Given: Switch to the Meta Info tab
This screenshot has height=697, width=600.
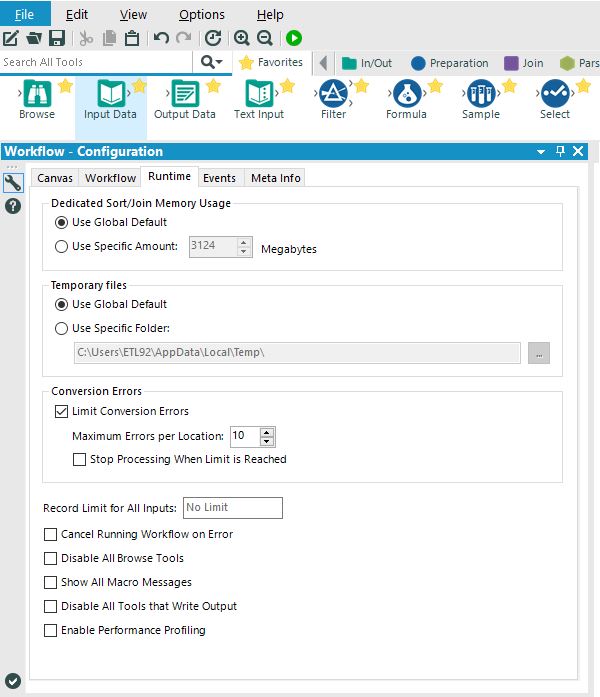Looking at the screenshot, I should point(276,178).
